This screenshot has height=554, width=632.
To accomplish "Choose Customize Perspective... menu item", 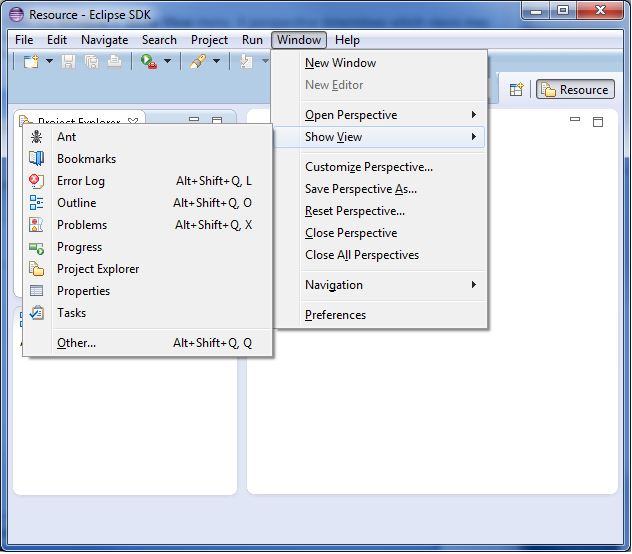I will point(379,167).
